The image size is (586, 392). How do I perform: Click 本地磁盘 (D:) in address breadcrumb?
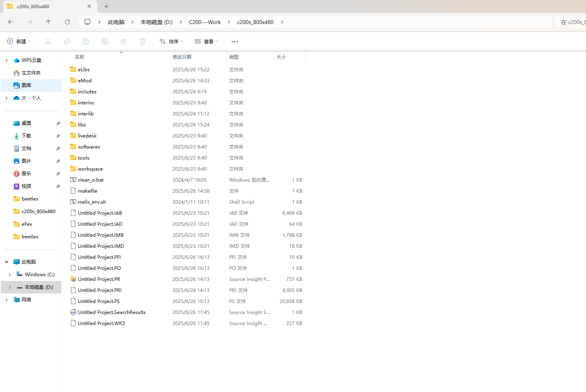156,22
